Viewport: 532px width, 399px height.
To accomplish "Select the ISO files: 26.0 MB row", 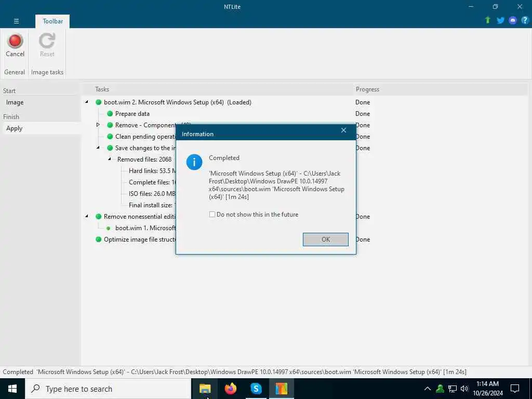I will tap(152, 194).
